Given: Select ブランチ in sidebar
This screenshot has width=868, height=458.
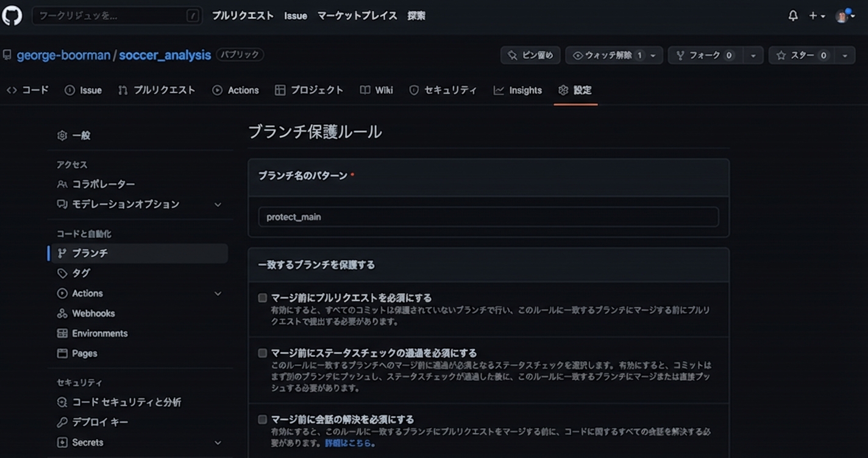Looking at the screenshot, I should tap(138, 253).
